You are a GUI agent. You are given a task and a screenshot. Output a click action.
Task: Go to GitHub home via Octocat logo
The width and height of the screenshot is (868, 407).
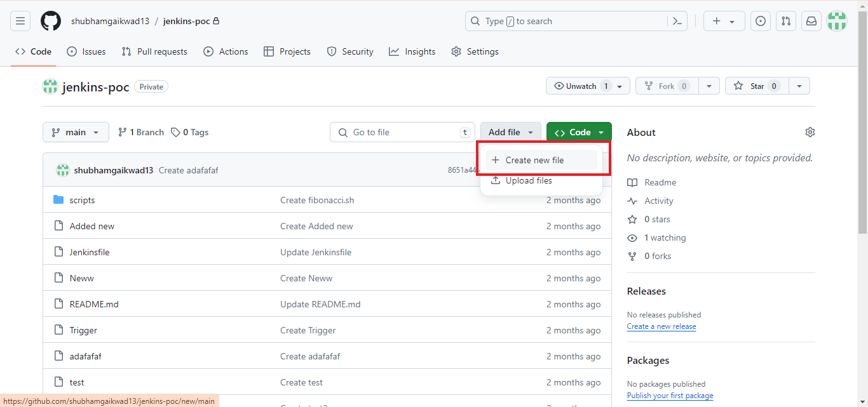point(51,21)
